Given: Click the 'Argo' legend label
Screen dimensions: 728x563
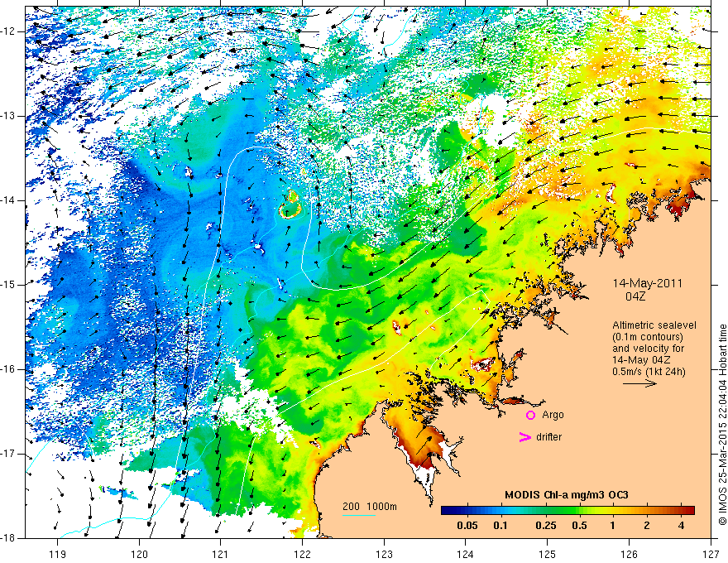Looking at the screenshot, I should (x=553, y=415).
